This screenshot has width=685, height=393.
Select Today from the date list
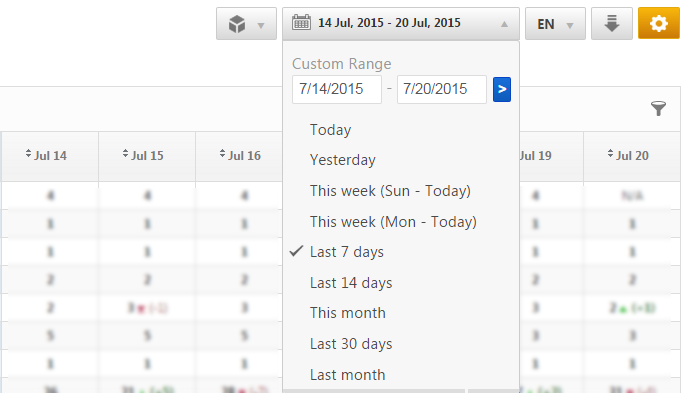(x=330, y=130)
